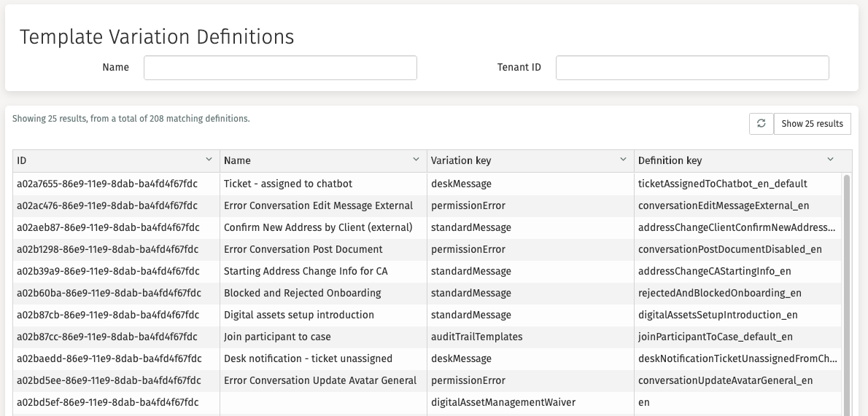Open Variation key column chevron menu

[623, 160]
